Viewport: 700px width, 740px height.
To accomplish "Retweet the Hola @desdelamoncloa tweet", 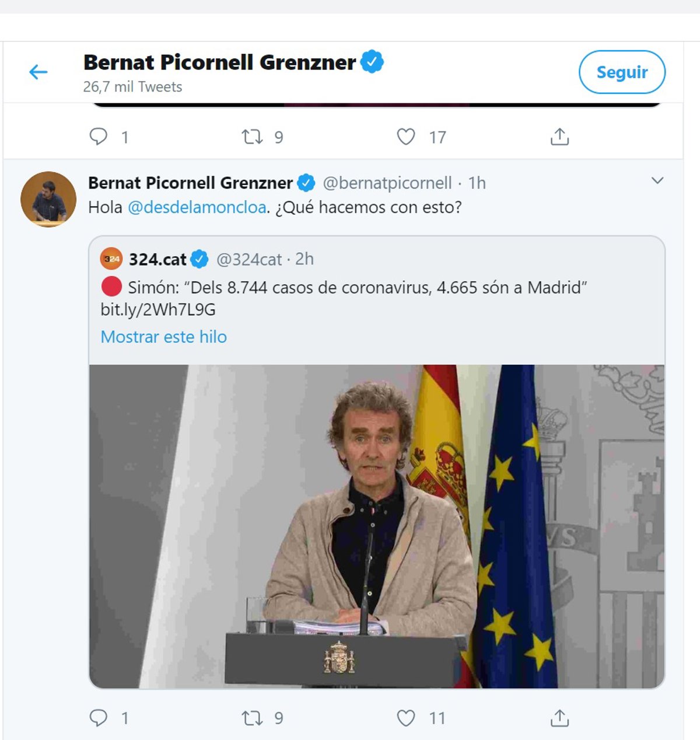I will point(252,717).
